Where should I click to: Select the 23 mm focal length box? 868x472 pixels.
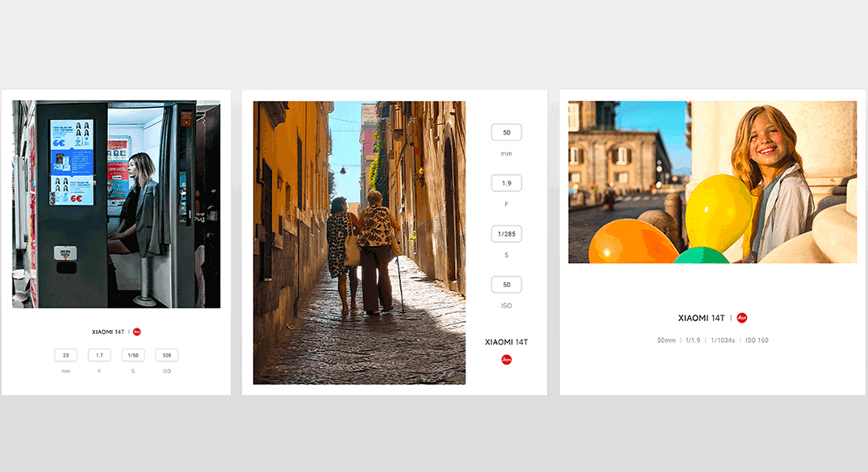[65, 355]
